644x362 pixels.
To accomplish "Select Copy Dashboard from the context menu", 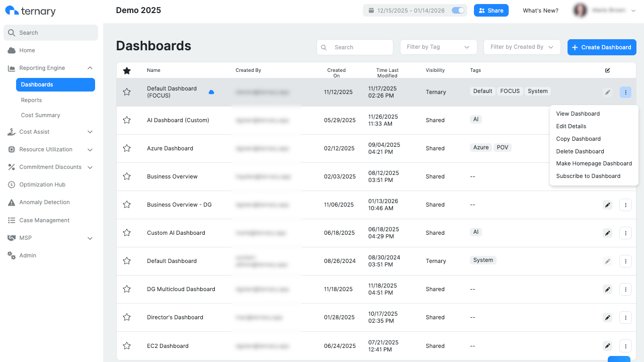I will [578, 138].
